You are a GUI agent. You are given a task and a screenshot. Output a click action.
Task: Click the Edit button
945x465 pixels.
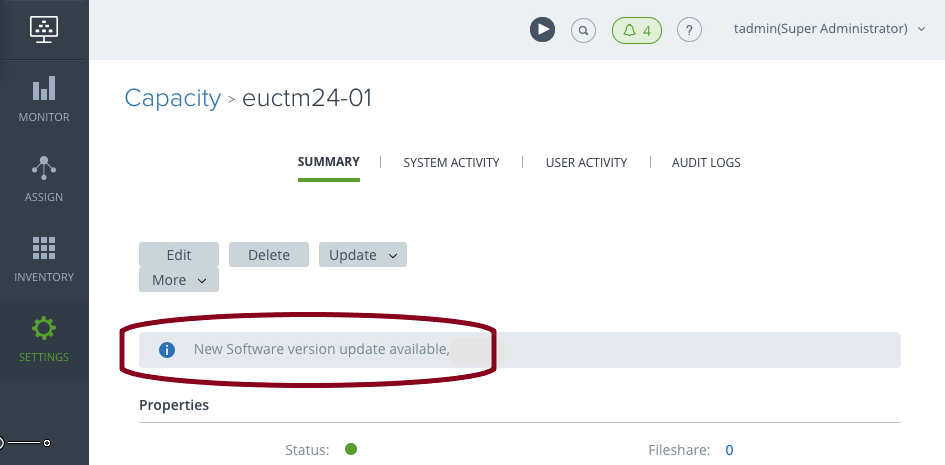[179, 255]
